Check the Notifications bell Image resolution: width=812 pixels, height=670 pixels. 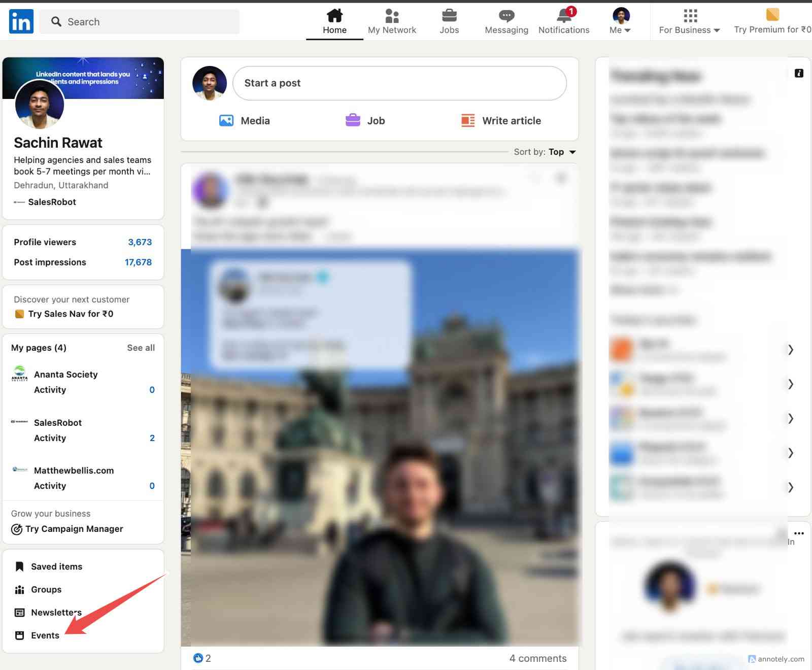tap(563, 16)
